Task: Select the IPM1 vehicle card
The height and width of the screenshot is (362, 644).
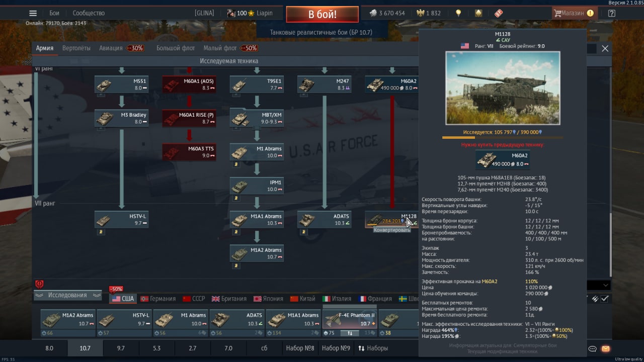Action: (257, 186)
